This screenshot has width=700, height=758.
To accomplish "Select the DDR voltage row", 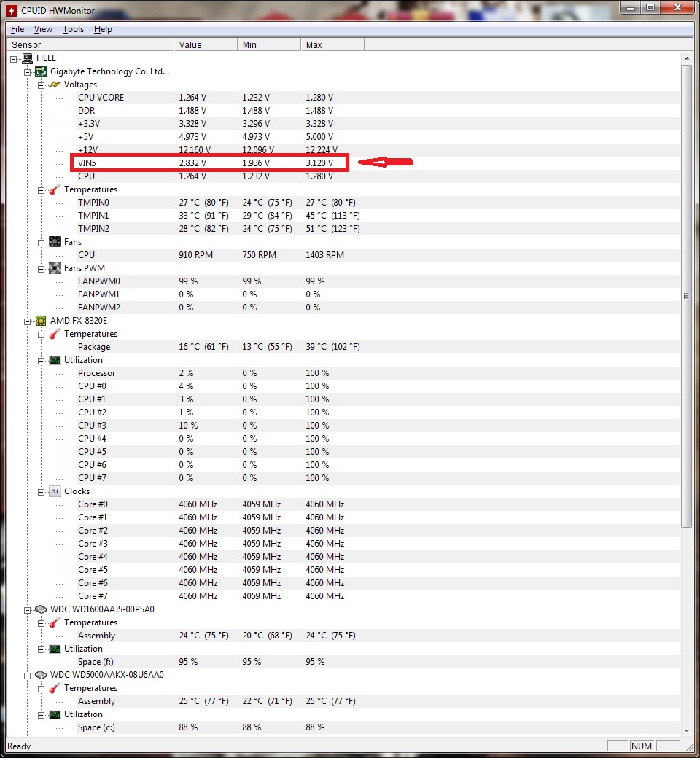I will pyautogui.click(x=378, y=111).
